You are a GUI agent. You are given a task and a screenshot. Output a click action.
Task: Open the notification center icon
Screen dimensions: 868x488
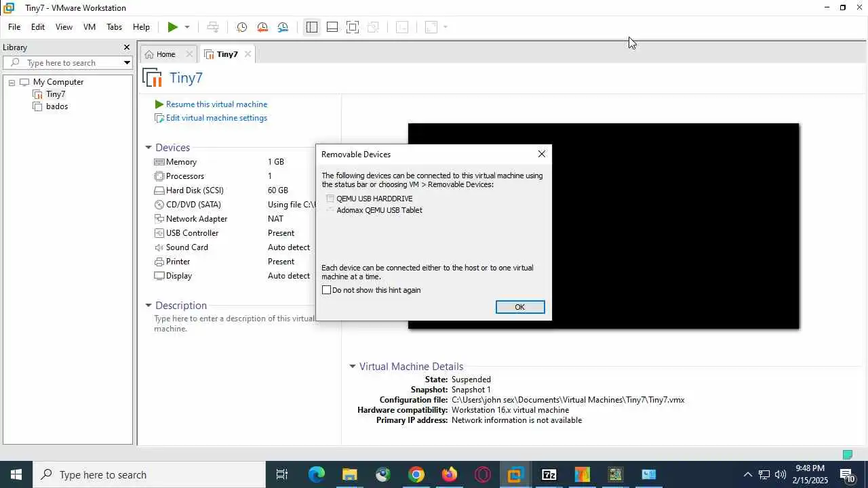tap(848, 474)
